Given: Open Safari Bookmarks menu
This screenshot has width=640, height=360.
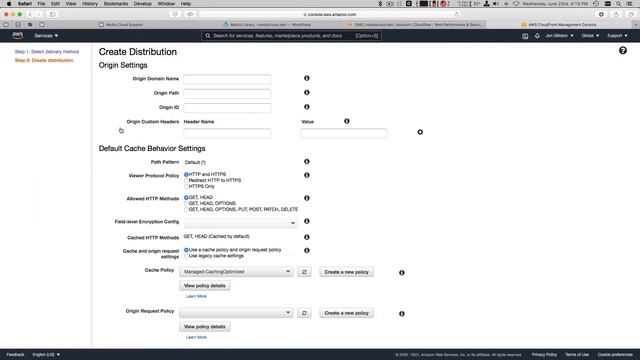Looking at the screenshot, I should (116, 4).
